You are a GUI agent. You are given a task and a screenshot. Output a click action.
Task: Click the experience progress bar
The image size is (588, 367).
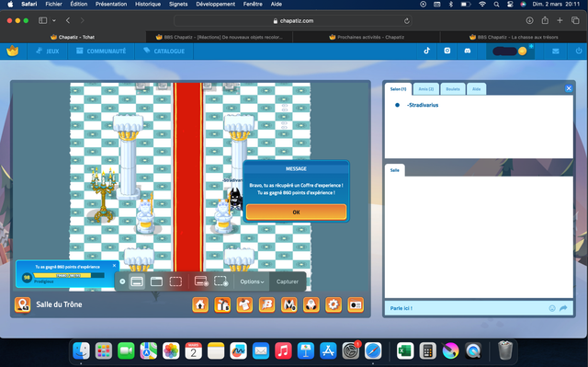69,275
